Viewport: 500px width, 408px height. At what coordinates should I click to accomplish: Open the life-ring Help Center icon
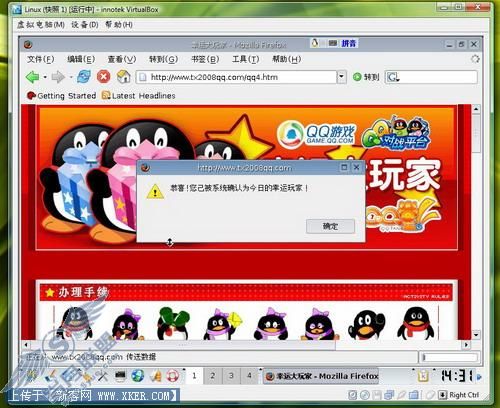[x=173, y=376]
